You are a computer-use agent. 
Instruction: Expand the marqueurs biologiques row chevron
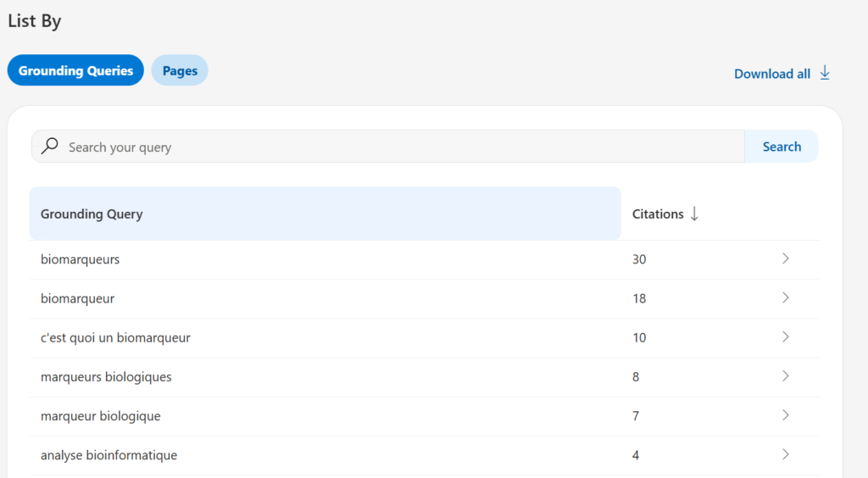785,376
